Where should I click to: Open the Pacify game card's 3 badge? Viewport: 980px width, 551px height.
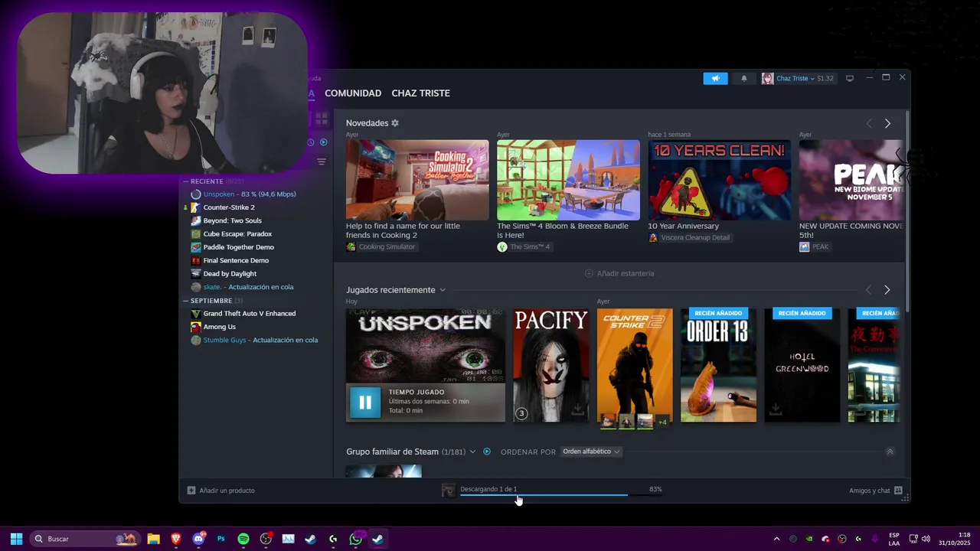click(x=521, y=414)
